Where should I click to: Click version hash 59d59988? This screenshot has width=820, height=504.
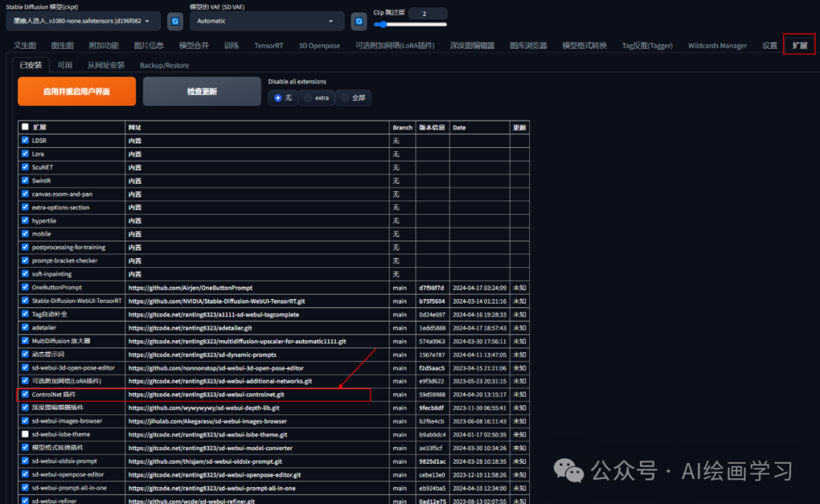[x=432, y=395]
